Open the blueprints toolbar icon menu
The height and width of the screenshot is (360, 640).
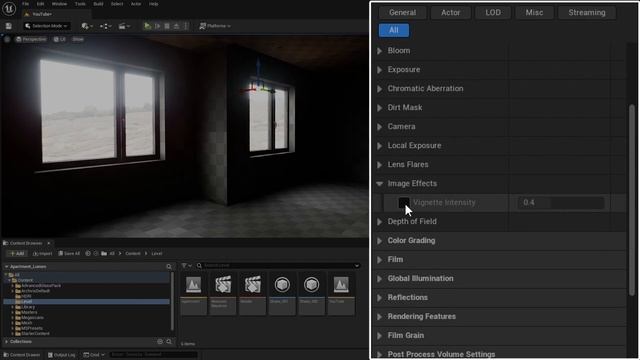pyautogui.click(x=105, y=26)
